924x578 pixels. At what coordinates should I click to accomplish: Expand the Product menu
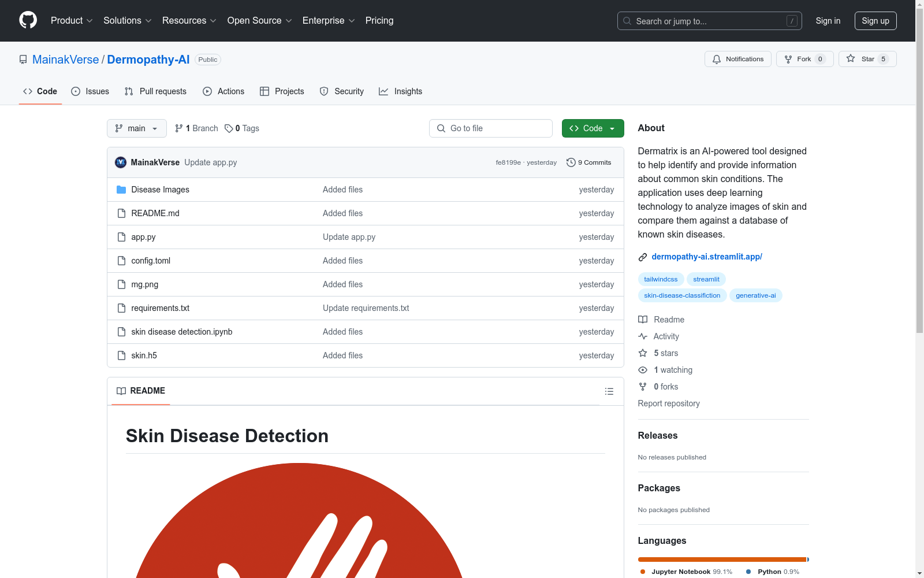72,21
